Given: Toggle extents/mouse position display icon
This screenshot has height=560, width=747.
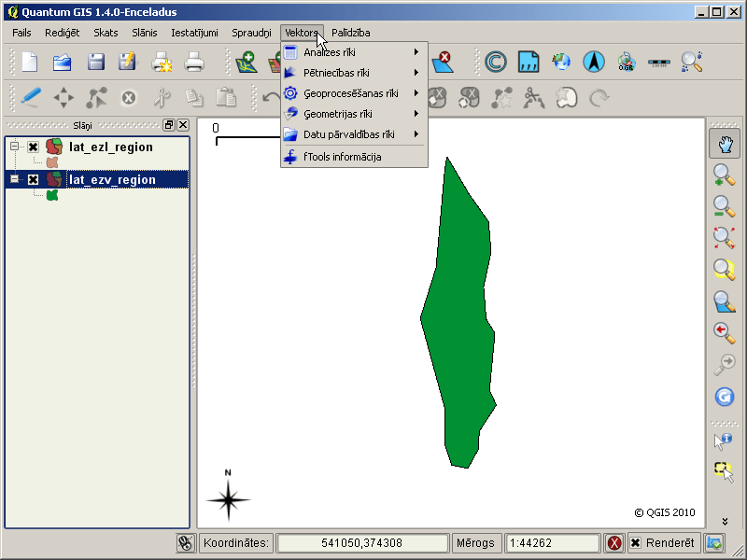Looking at the screenshot, I should pyautogui.click(x=185, y=543).
